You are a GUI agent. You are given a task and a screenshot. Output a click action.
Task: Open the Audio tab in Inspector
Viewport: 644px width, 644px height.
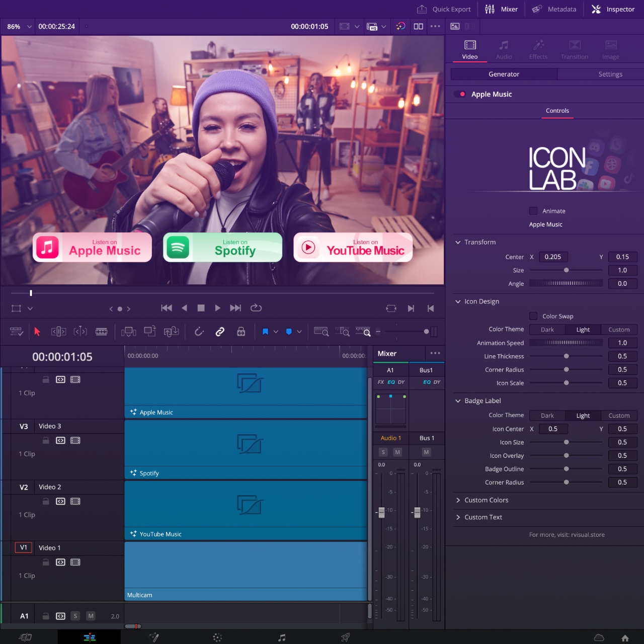pyautogui.click(x=504, y=50)
